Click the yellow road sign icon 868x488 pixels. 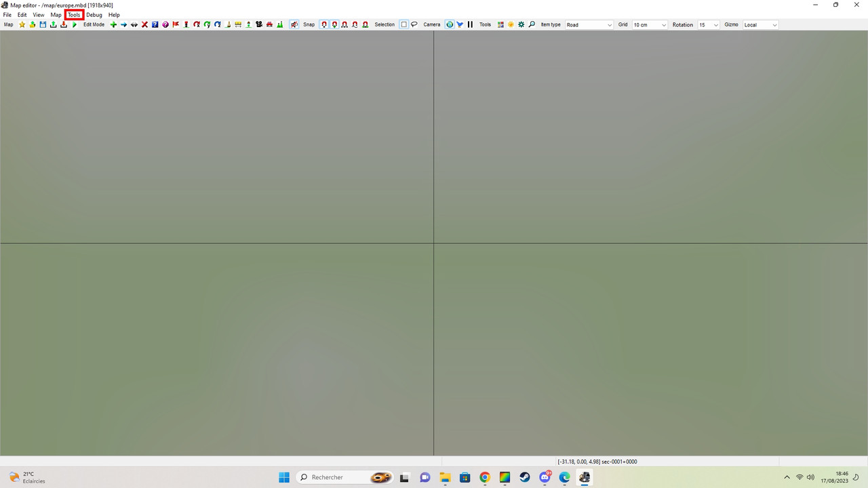pos(238,24)
